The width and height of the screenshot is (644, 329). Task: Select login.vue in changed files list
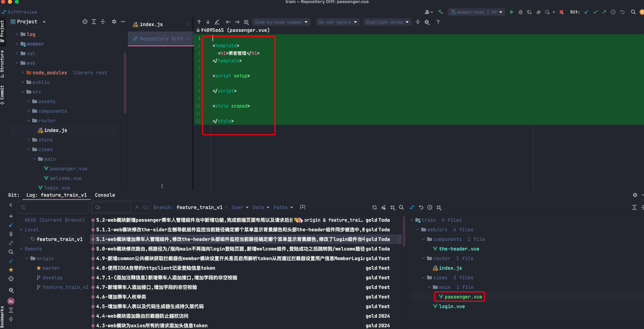tap(452, 306)
